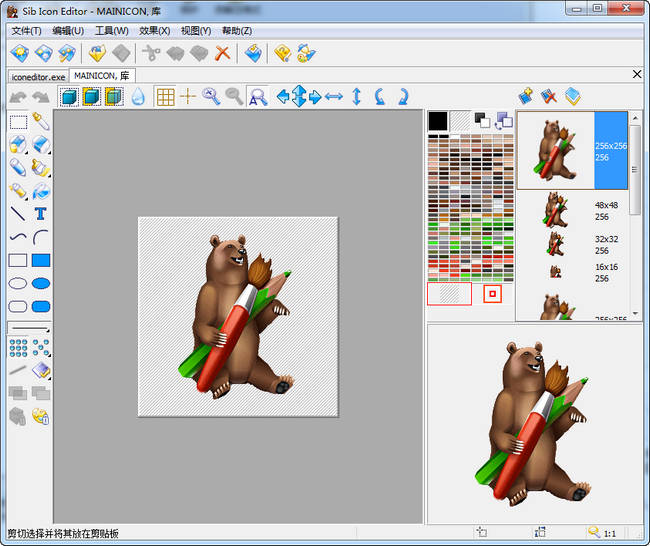Select the filled ellipse shape tool
Screen dimensions: 650x546
coord(41,284)
